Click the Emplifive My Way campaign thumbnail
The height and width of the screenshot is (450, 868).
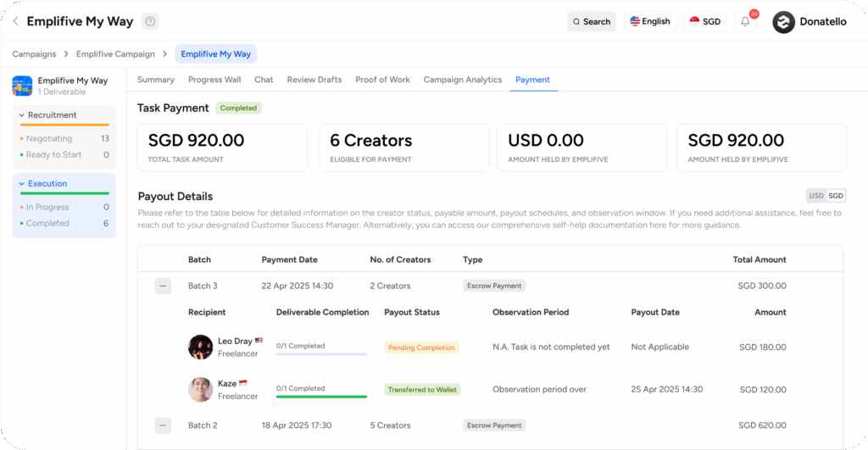22,86
